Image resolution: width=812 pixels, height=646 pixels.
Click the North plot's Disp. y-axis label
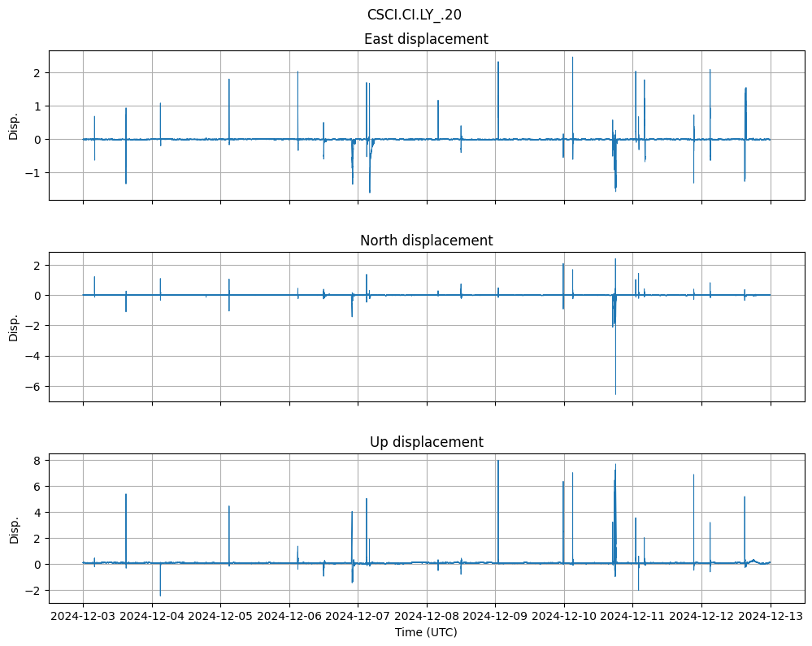point(14,327)
